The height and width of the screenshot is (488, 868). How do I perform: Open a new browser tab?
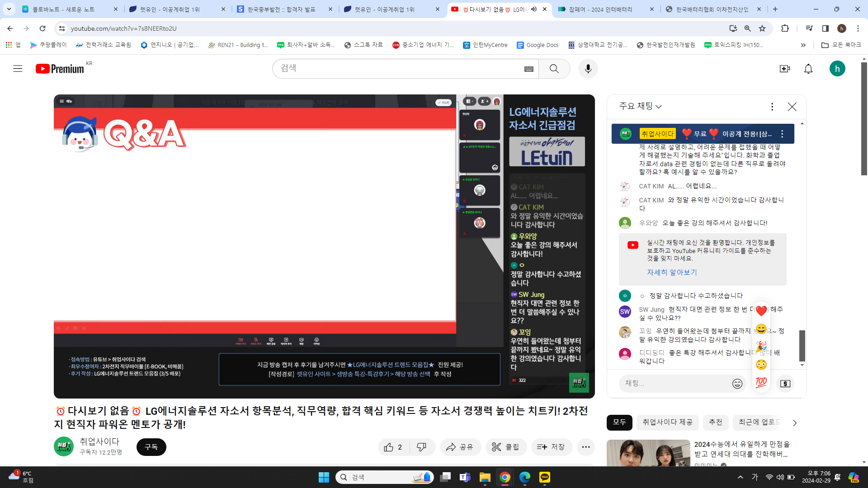click(x=775, y=9)
